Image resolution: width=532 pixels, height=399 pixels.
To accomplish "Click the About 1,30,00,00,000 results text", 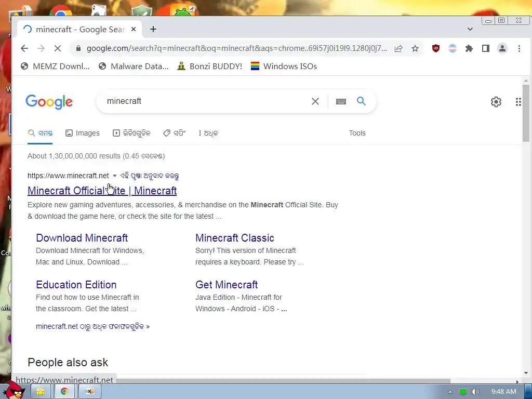I will point(96,156).
